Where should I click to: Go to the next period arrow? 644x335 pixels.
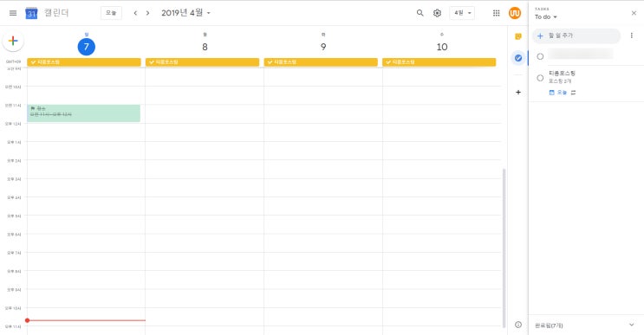148,13
